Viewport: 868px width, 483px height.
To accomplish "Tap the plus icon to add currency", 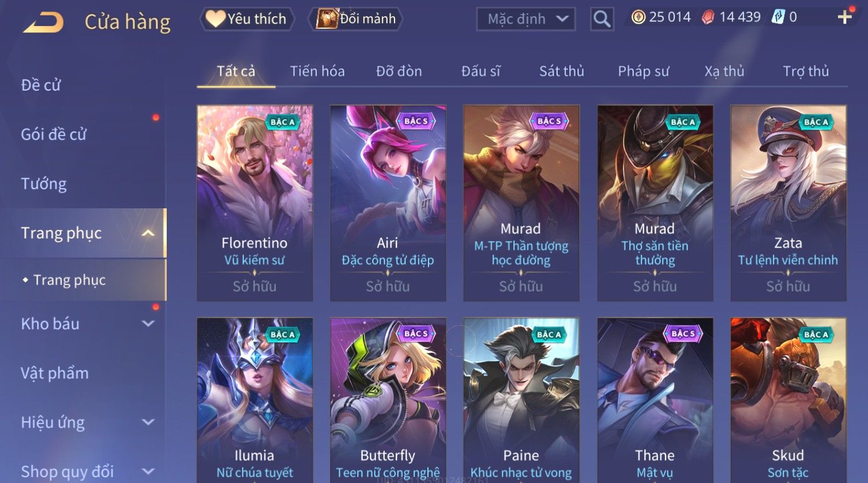I will click(844, 17).
